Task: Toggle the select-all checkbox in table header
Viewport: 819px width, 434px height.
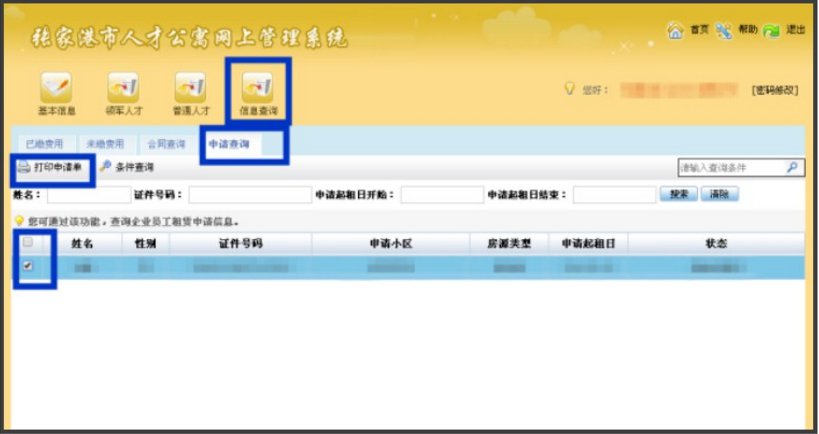Action: click(28, 242)
